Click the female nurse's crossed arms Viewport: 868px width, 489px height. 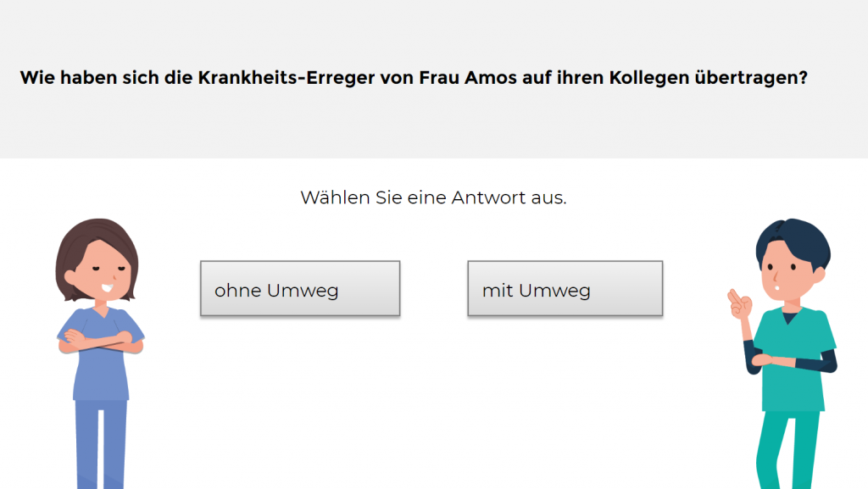(x=99, y=341)
